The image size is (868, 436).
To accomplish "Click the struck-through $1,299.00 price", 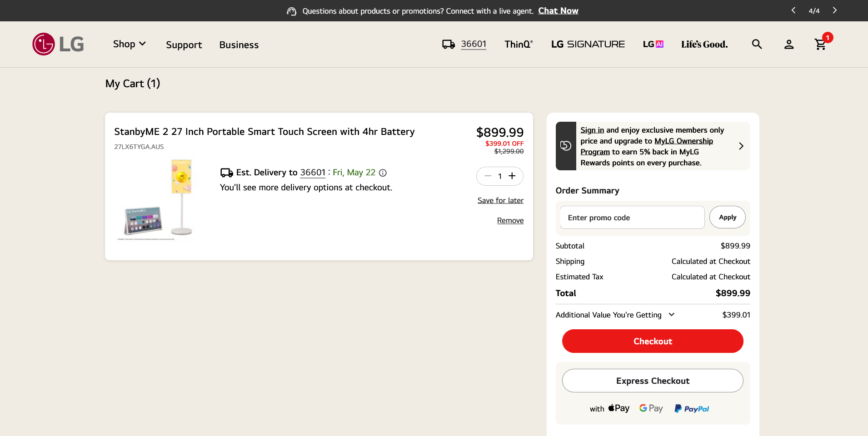I will click(x=509, y=151).
